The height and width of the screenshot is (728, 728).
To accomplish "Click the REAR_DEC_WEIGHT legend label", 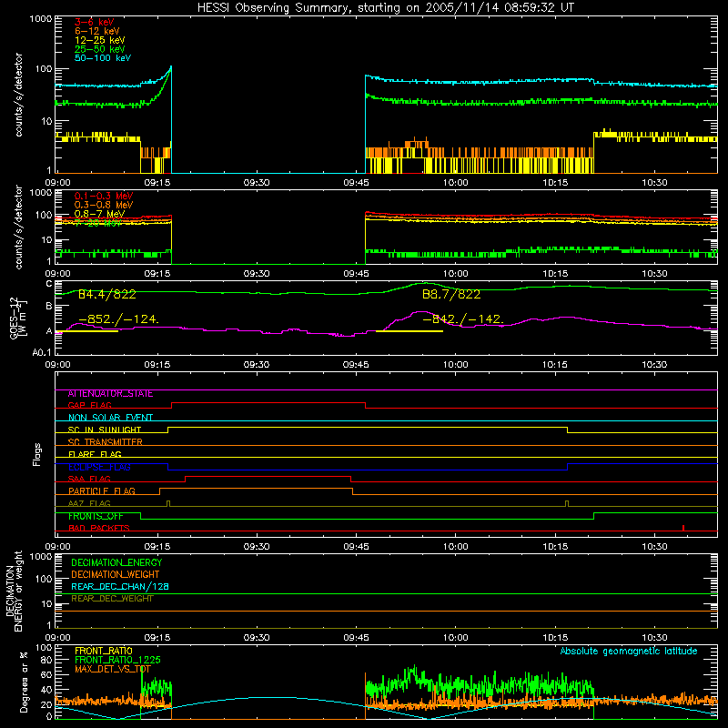I will click(x=112, y=599).
